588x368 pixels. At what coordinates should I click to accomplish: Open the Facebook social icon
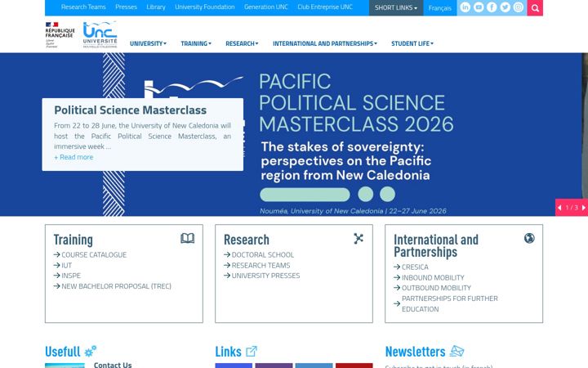point(492,7)
